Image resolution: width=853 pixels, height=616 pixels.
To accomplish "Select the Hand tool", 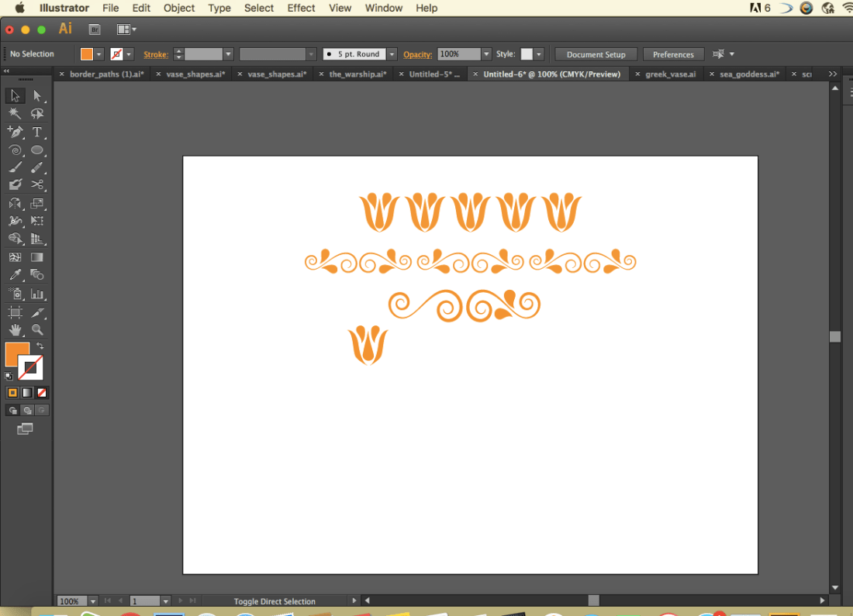I will (x=16, y=329).
